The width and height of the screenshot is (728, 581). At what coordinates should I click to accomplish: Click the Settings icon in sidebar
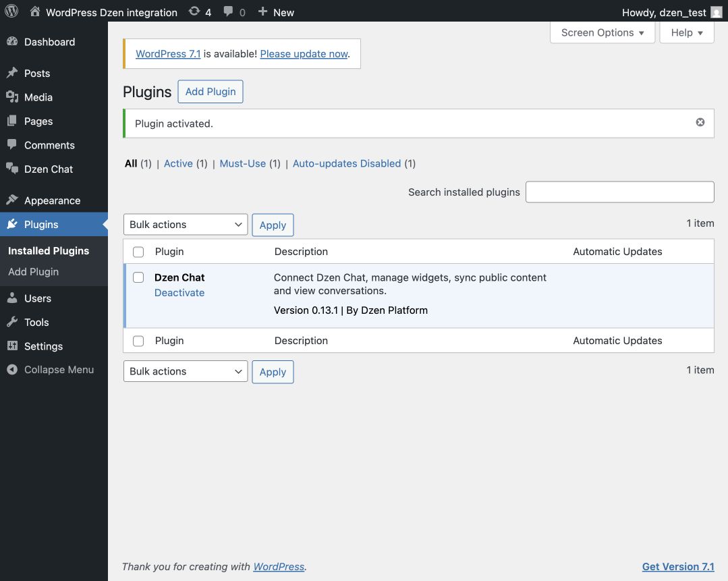tap(12, 345)
